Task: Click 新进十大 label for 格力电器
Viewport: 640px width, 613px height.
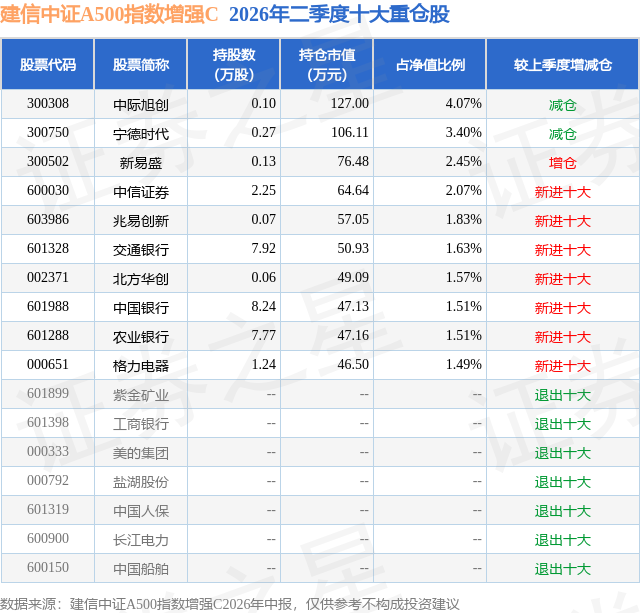Action: click(x=562, y=365)
